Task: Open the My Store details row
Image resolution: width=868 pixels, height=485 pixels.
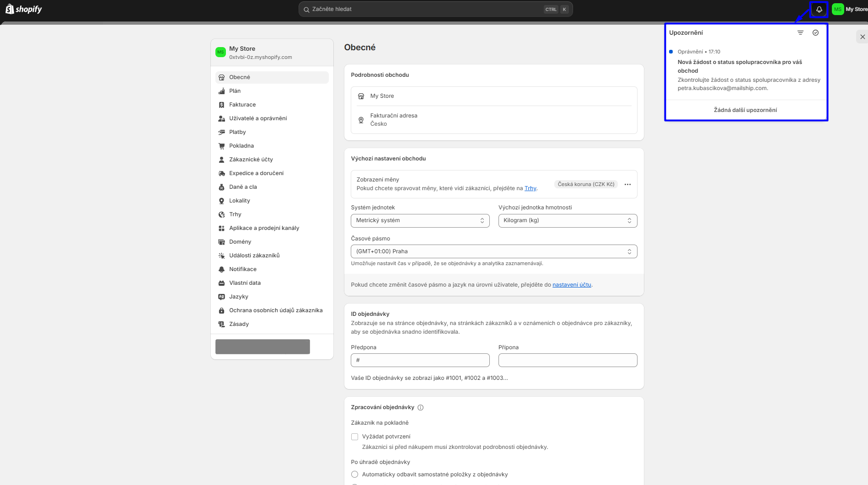Action: point(494,96)
